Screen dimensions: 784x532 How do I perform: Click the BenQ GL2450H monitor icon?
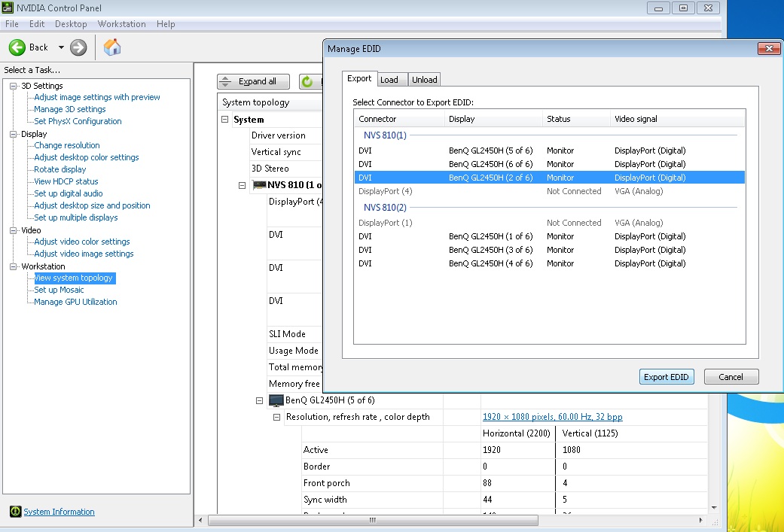276,400
